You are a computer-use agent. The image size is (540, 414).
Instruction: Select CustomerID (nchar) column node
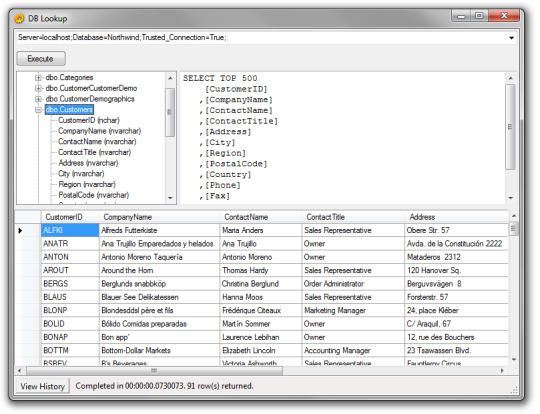point(89,120)
